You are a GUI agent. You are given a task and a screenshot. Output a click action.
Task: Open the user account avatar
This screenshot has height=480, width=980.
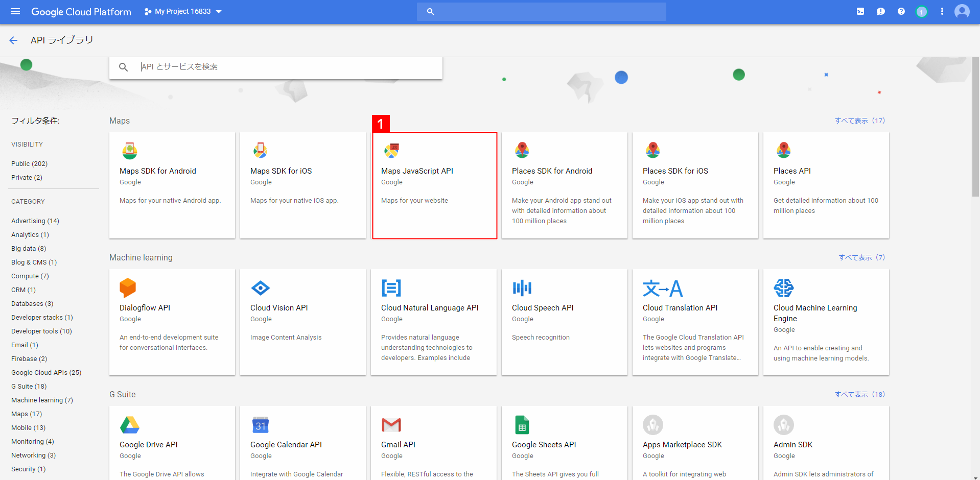tap(962, 11)
